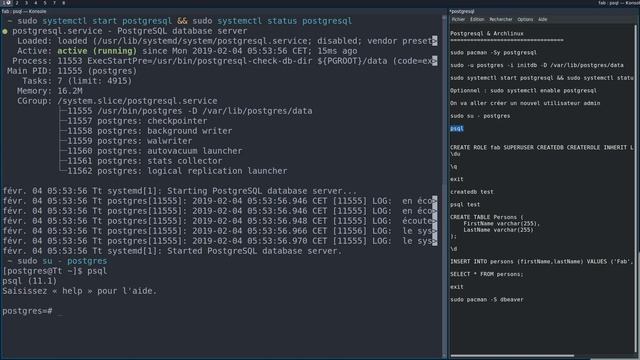The width and height of the screenshot is (640, 360).
Task: Click the 'sudo su - postgres' line in editor
Action: pyautogui.click(x=480, y=116)
